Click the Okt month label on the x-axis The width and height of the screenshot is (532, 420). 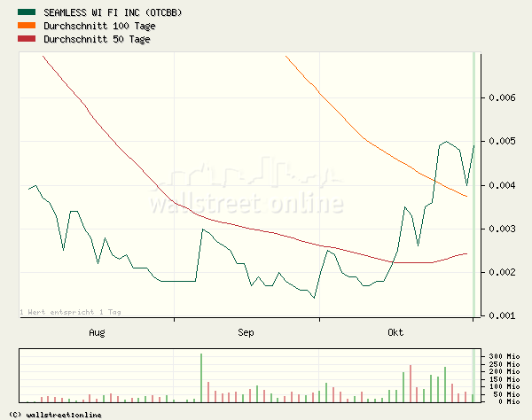(x=395, y=333)
